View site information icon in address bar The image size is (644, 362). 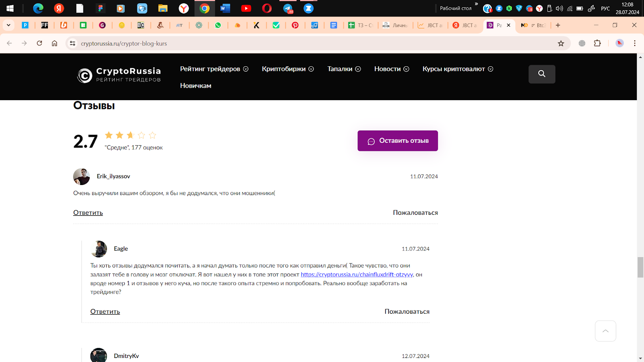coord(72,43)
